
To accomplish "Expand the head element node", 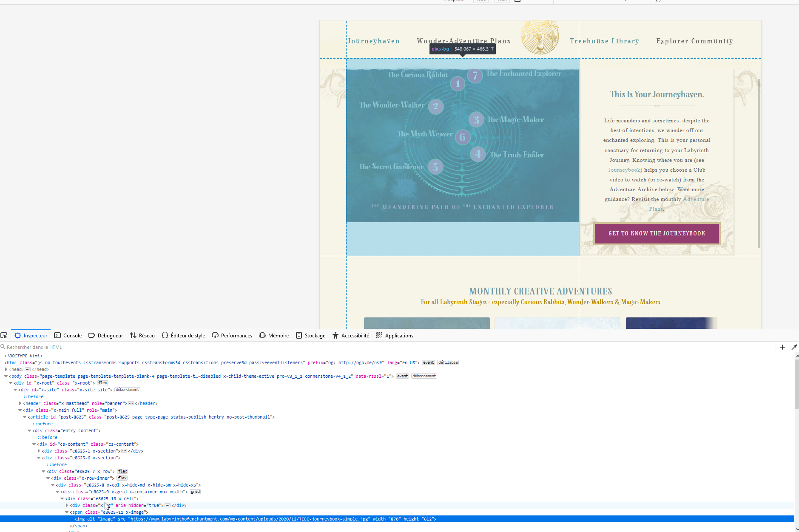I will (6, 369).
